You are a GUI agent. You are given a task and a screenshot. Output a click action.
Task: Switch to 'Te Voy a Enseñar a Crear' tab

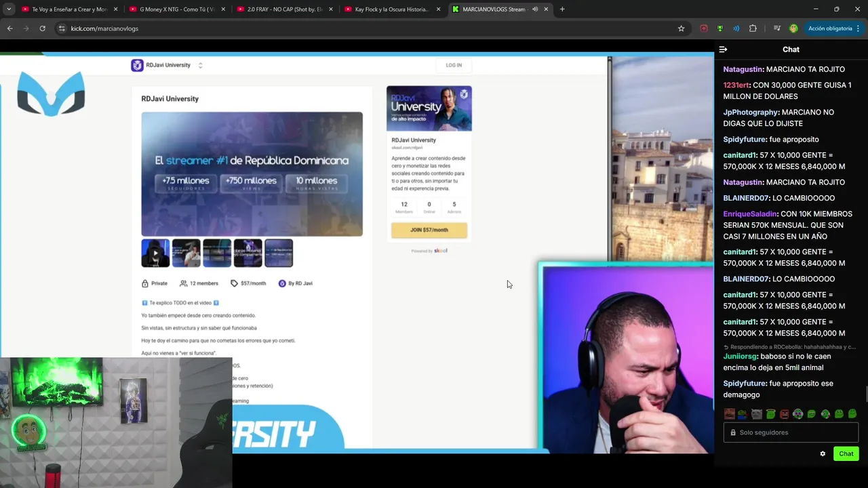tap(68, 9)
